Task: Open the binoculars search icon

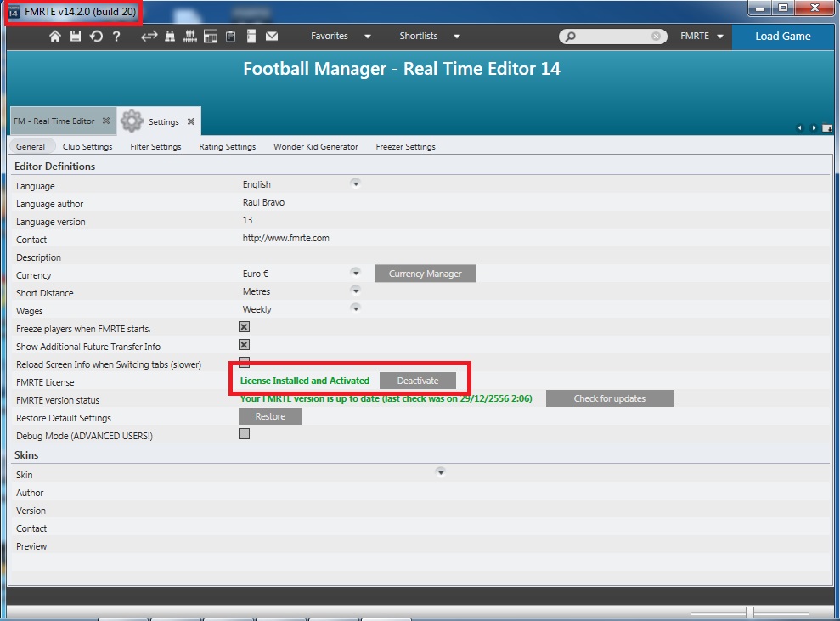Action: click(x=170, y=37)
